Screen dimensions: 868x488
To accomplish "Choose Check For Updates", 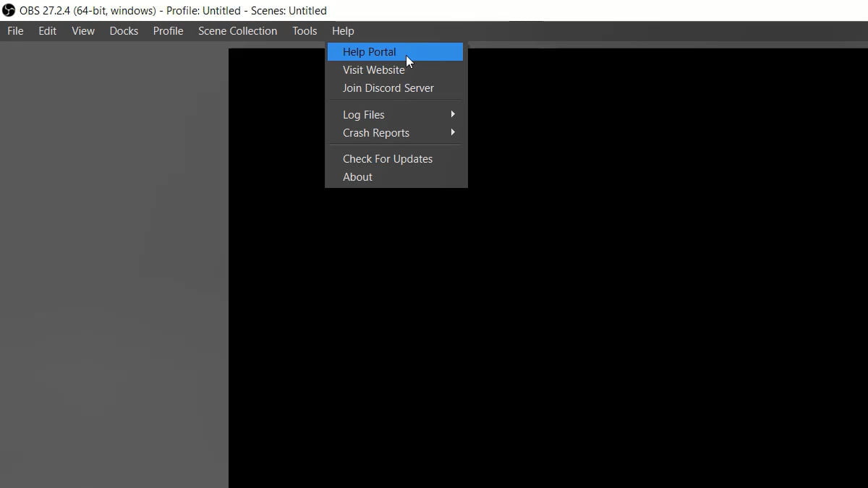I will [395, 159].
